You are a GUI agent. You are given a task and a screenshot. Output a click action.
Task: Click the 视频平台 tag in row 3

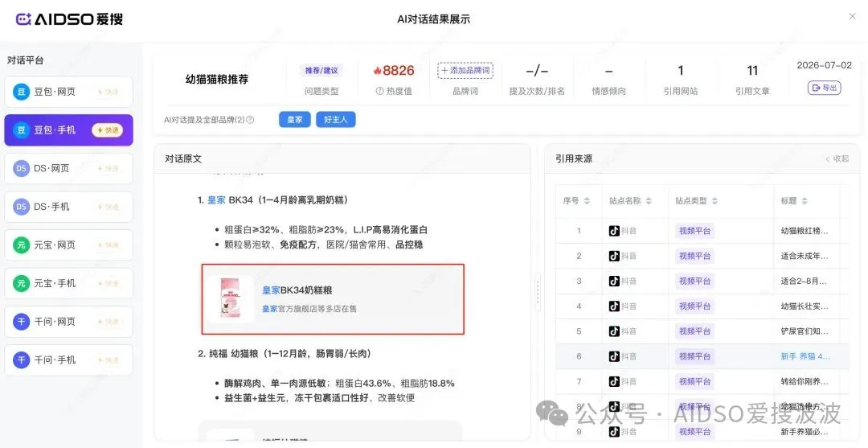694,281
